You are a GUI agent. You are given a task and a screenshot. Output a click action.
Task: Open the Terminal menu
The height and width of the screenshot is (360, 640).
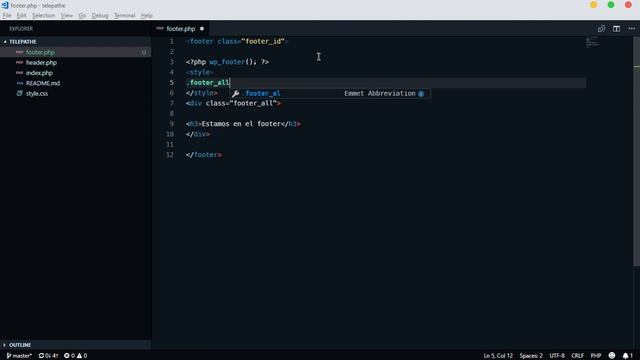pyautogui.click(x=124, y=16)
